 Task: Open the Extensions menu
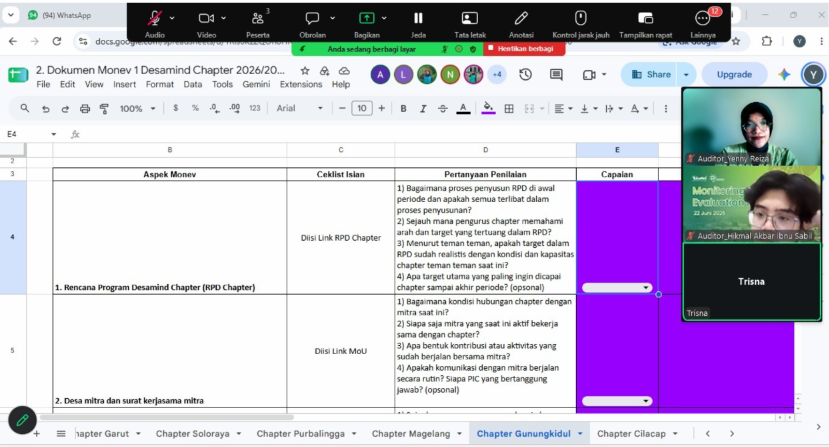coord(301,84)
